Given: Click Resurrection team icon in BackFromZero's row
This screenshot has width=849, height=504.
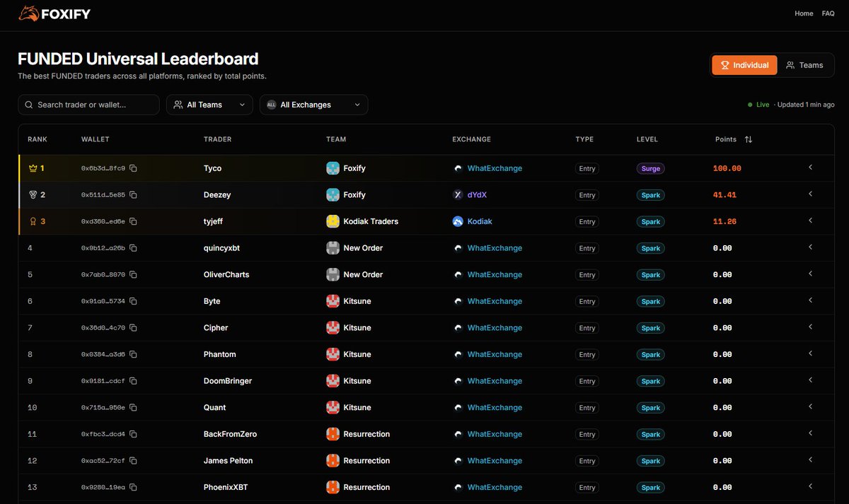Looking at the screenshot, I should [x=333, y=434].
